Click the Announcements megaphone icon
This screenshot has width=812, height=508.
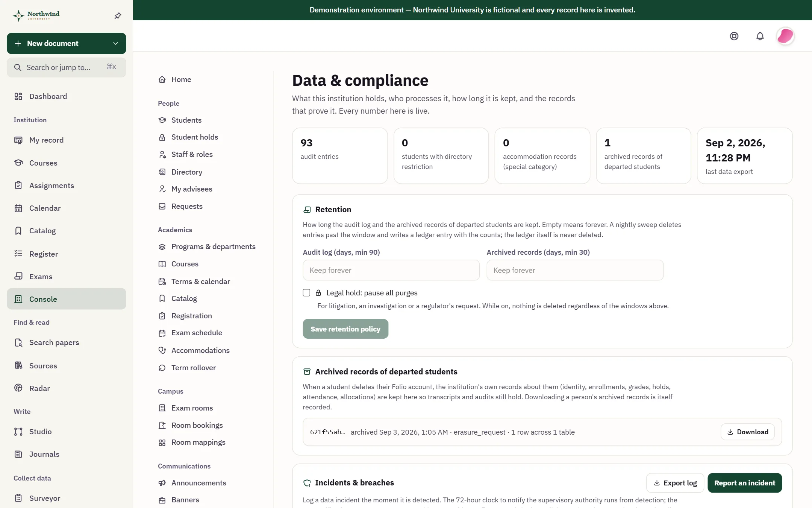[162, 483]
